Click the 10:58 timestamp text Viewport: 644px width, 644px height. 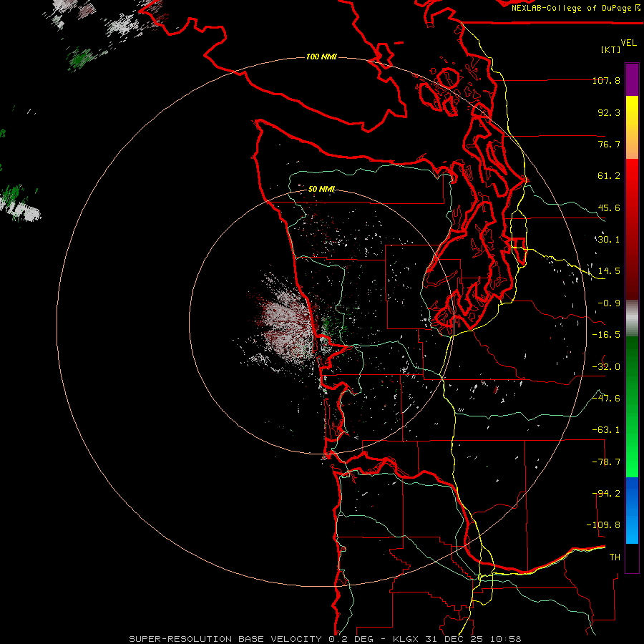pos(506,639)
